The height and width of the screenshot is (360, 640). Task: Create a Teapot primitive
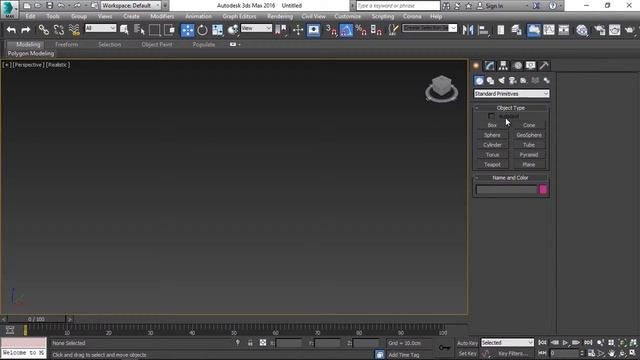click(492, 164)
